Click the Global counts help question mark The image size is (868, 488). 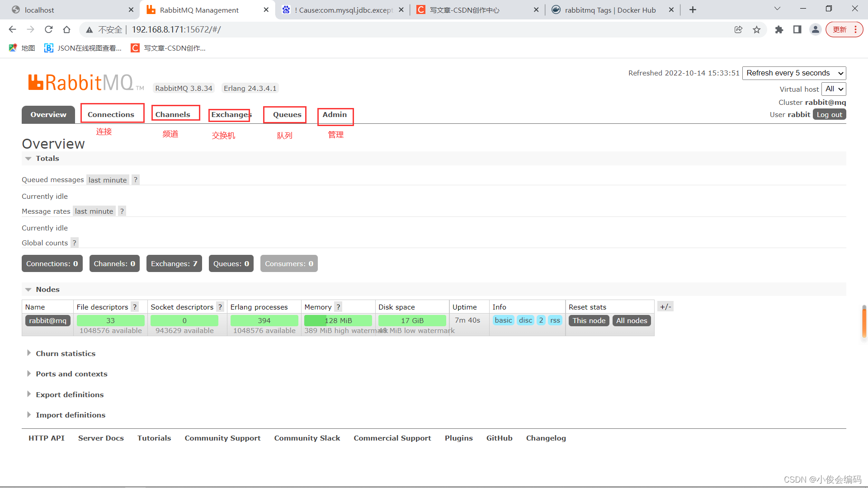pos(75,243)
